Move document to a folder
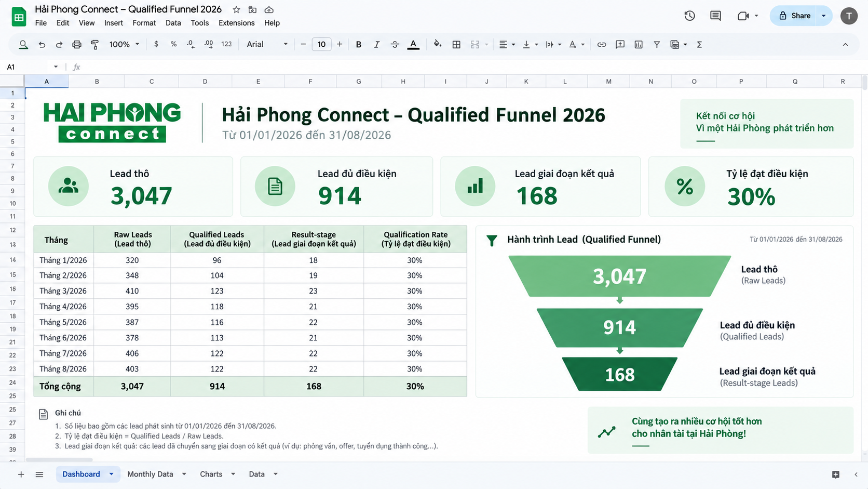868x489 pixels. pos(253,10)
